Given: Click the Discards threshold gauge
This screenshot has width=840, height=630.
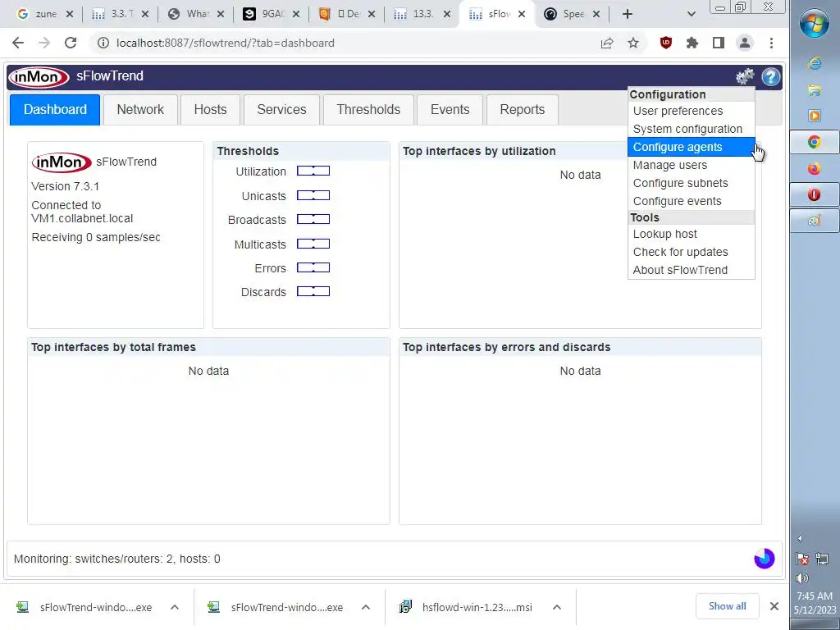Looking at the screenshot, I should [x=313, y=291].
